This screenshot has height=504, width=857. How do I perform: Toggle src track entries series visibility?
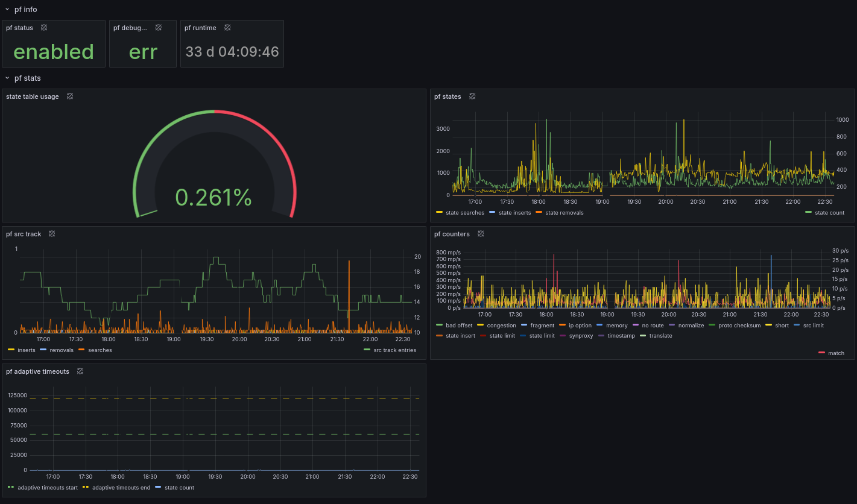click(394, 350)
